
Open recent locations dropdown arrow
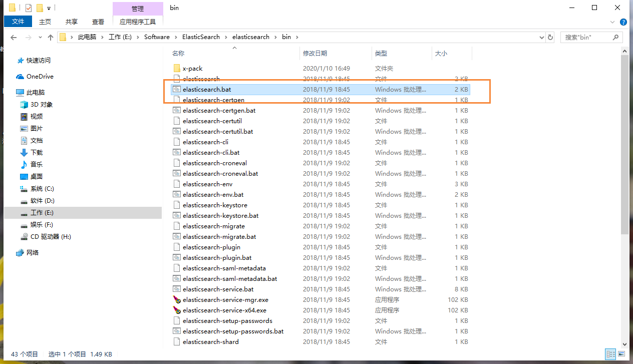coord(40,38)
